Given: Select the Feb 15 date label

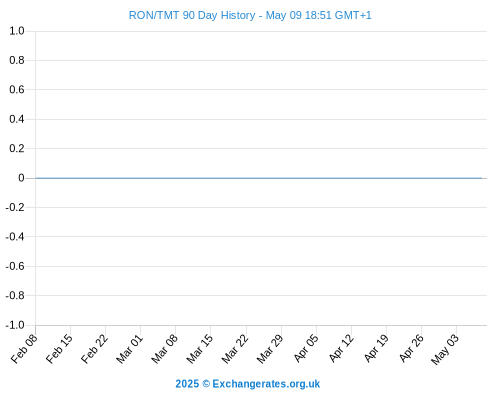Looking at the screenshot, I should pos(60,349).
